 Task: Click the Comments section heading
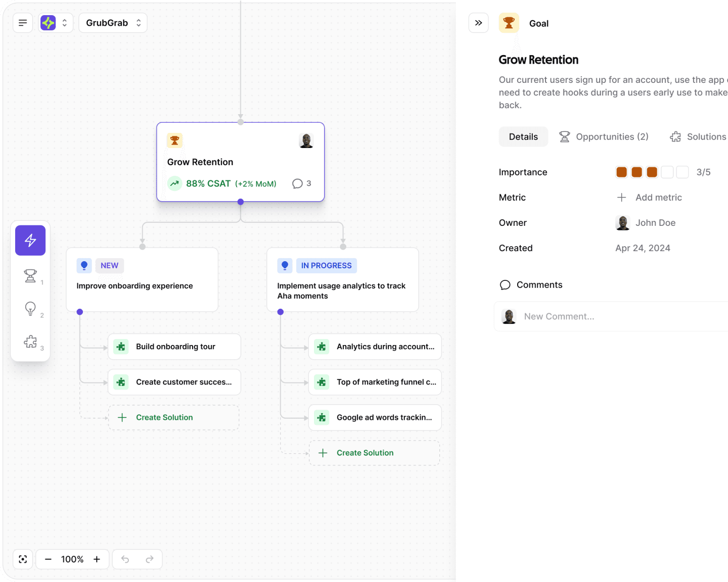click(530, 285)
